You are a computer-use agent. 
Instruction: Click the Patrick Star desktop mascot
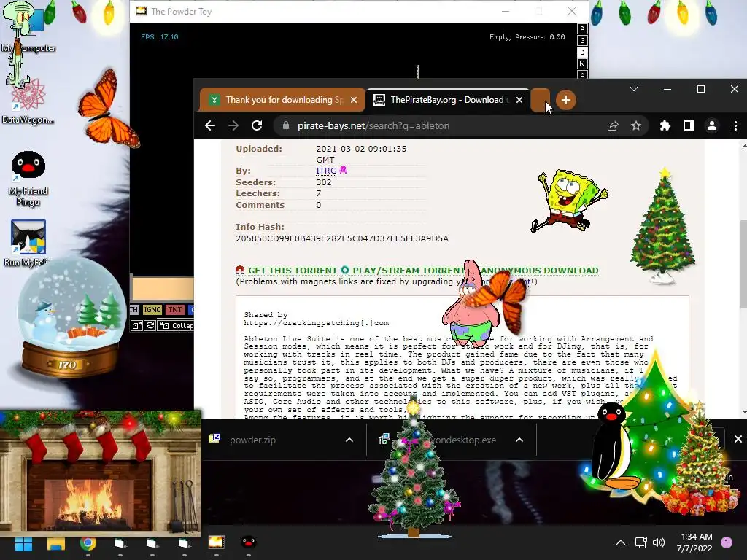469,305
